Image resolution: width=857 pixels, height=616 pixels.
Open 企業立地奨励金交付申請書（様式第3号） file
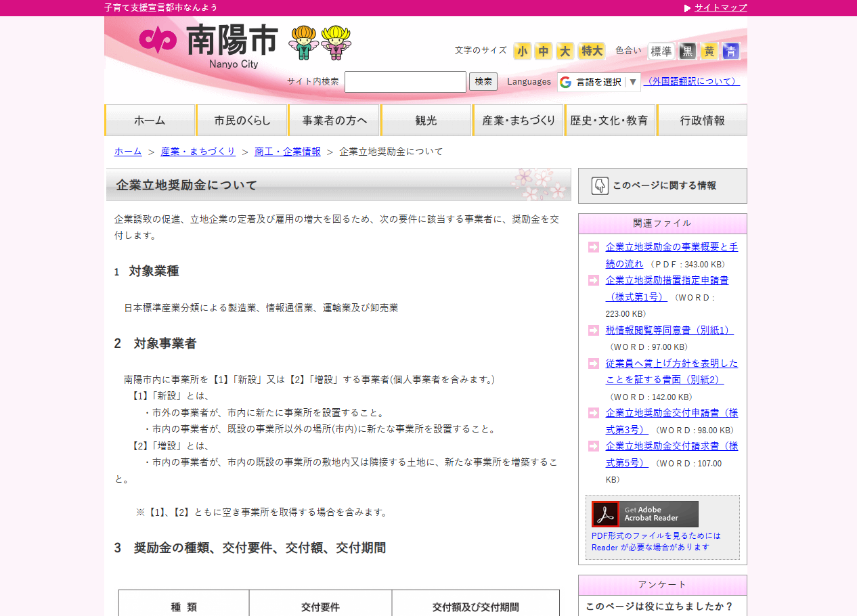tap(672, 421)
